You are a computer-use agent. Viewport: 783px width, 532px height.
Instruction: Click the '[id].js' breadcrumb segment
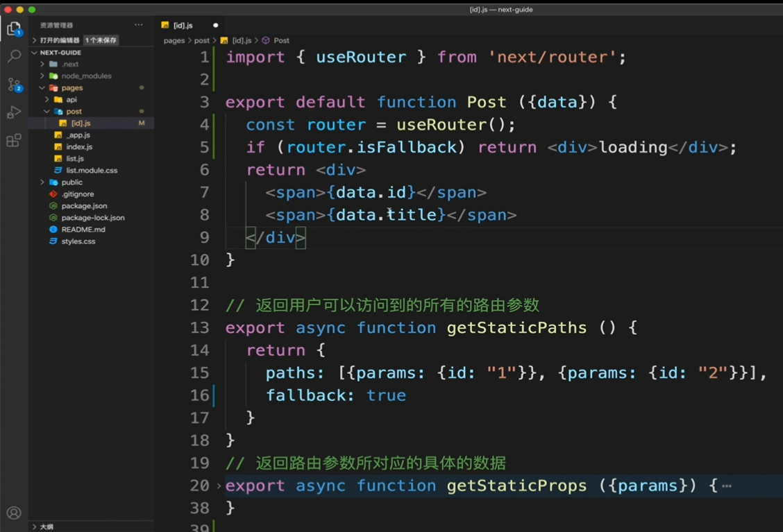coord(242,40)
